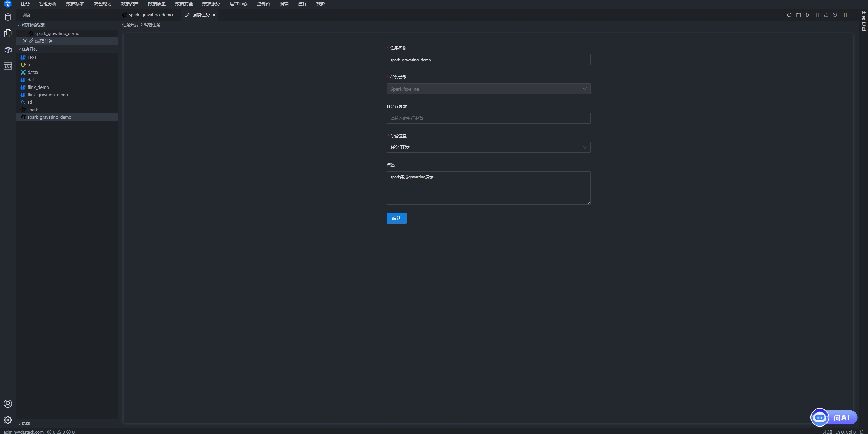Open the settings gear in sidebar
Screen dimensions: 868x434
pyautogui.click(x=8, y=420)
